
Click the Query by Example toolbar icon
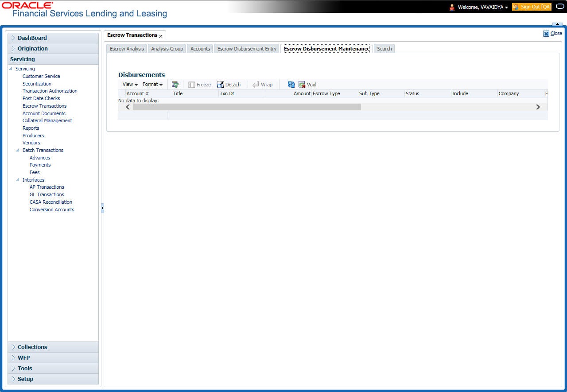(x=175, y=85)
